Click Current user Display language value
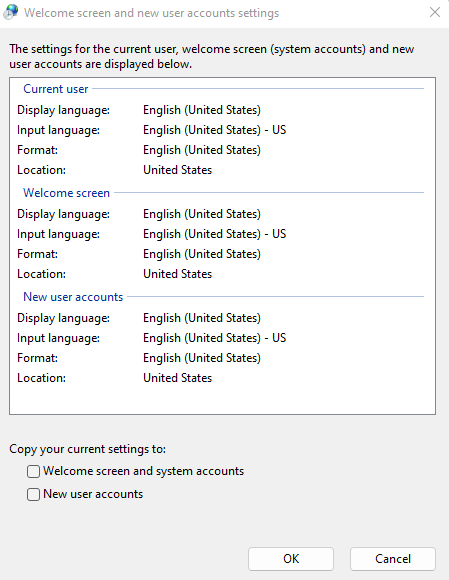Viewport: 449px width, 580px height. [x=202, y=110]
